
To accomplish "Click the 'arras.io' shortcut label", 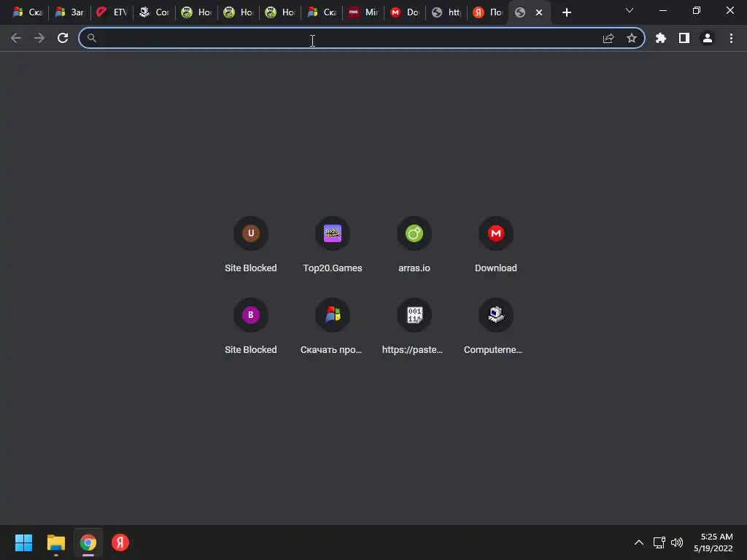I will [414, 268].
